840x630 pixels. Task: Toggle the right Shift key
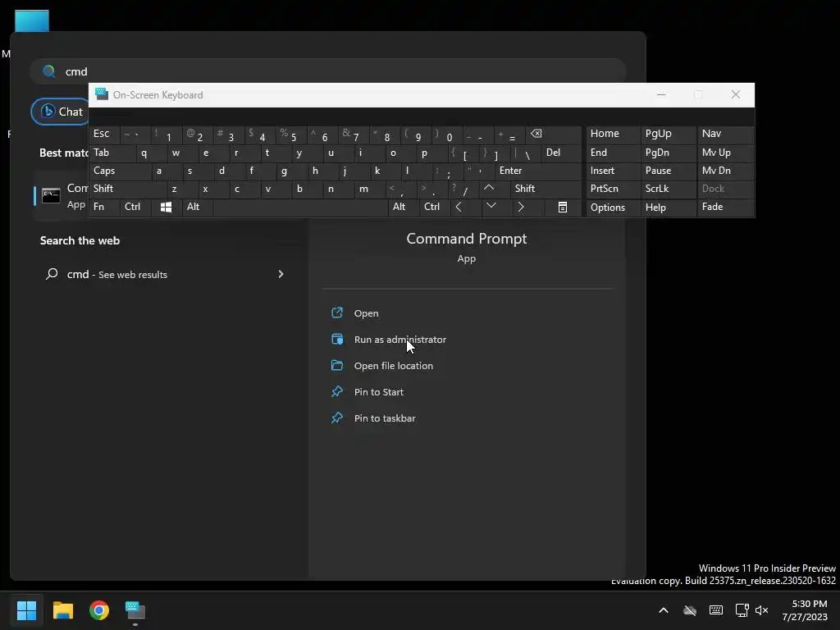[546, 189]
